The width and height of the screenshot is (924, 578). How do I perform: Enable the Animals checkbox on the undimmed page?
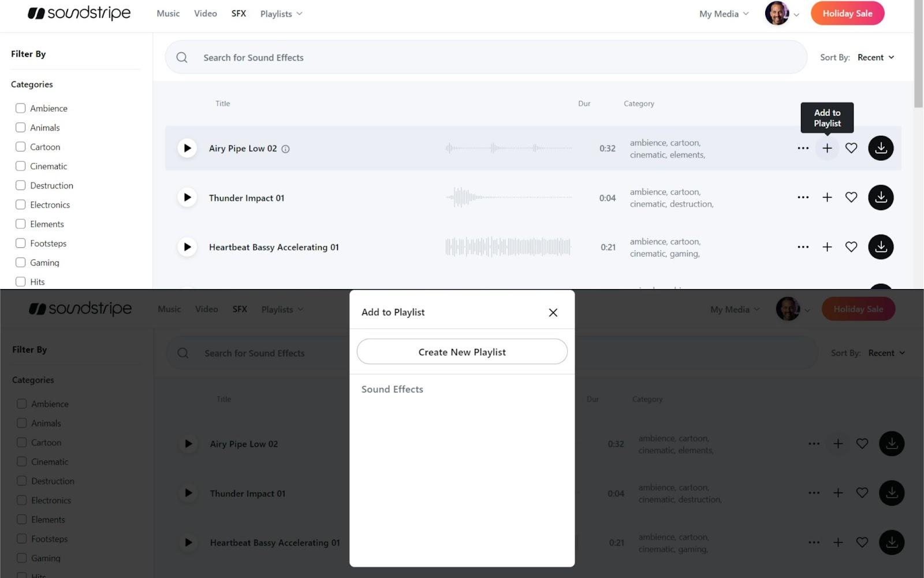tap(21, 127)
